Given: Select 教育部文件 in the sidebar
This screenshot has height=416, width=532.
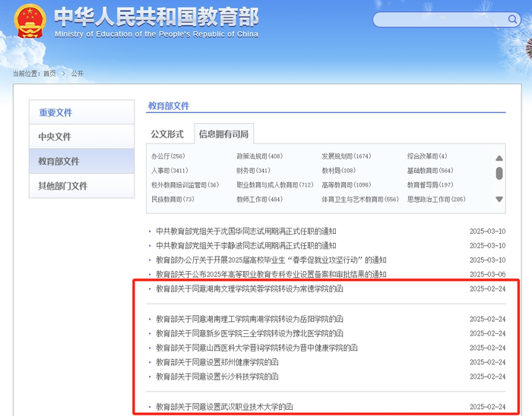Looking at the screenshot, I should pyautogui.click(x=82, y=161).
